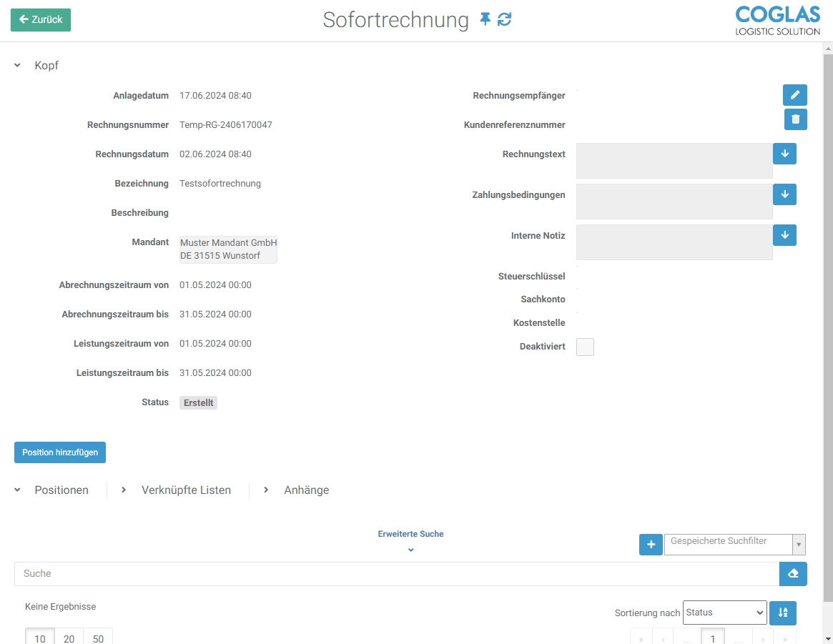Open the Sortierung nach dropdown
Viewport: 833px width, 644px height.
point(724,613)
